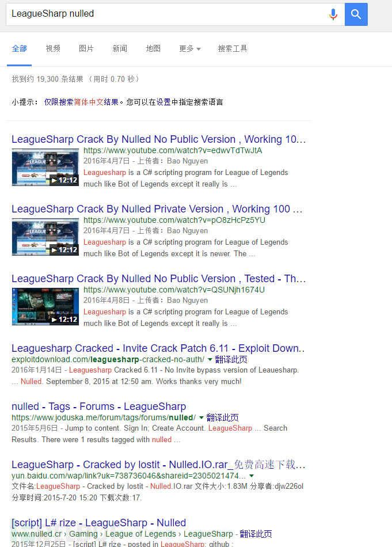Image resolution: width=392 pixels, height=547 pixels.
Task: Open result 'Nulled Private Version , Working 100'
Action: (x=157, y=209)
